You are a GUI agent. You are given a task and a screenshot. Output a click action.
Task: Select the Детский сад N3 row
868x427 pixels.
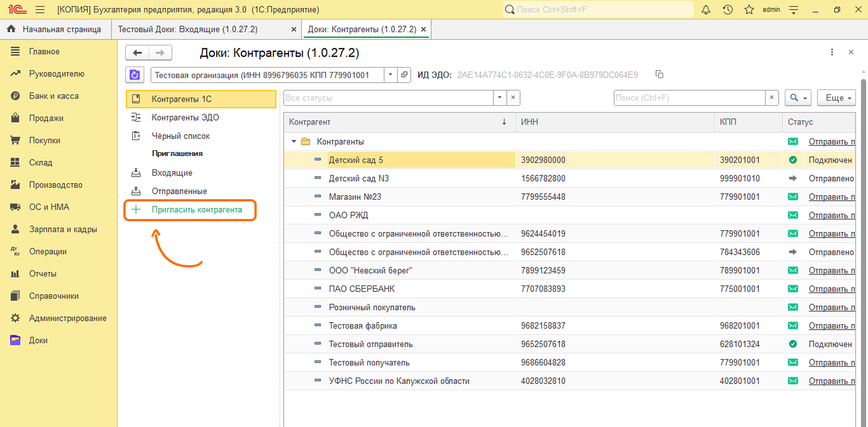click(x=570, y=178)
